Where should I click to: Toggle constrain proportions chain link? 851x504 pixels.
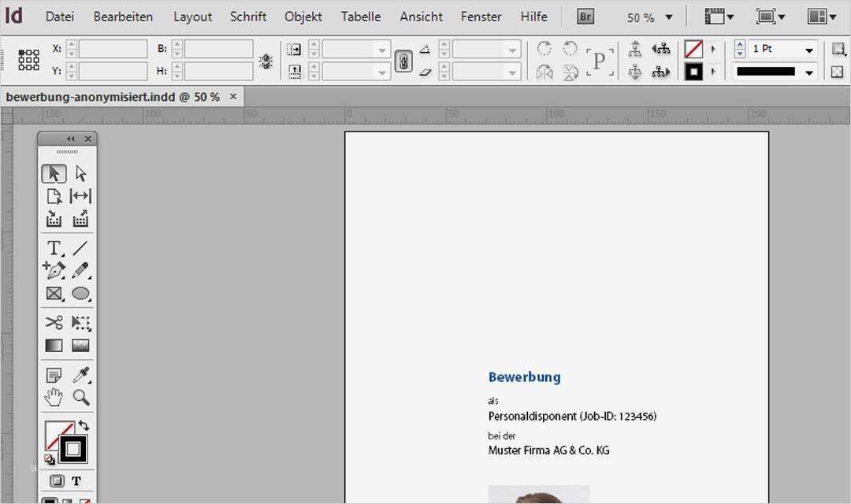tap(403, 61)
